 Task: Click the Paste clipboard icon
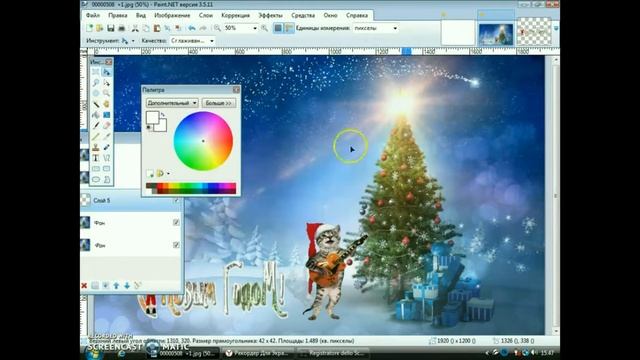point(157,28)
